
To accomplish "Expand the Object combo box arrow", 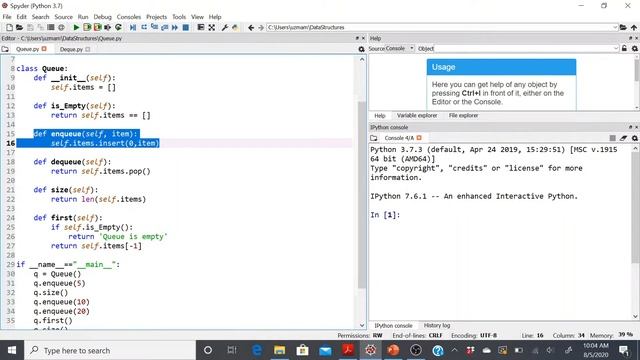I will [616, 48].
